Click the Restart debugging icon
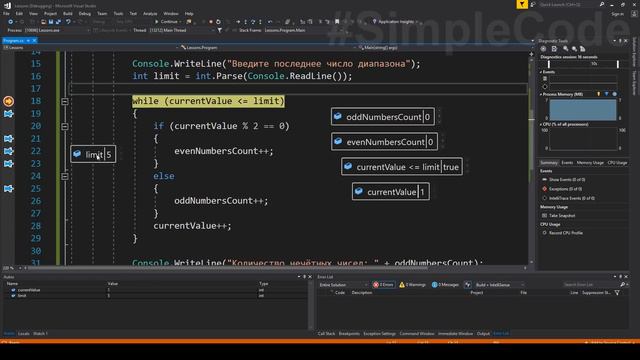 click(218, 22)
